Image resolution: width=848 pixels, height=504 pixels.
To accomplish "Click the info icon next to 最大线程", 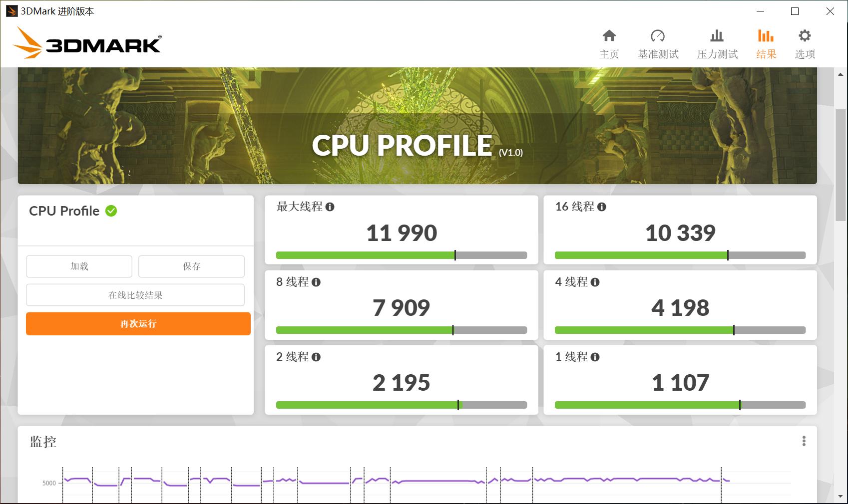I will coord(331,206).
